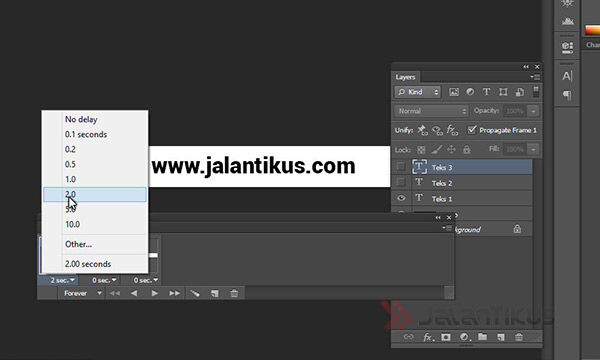Image resolution: width=600 pixels, height=360 pixels.
Task: Click the gradient color swatch
Action: click(x=592, y=30)
